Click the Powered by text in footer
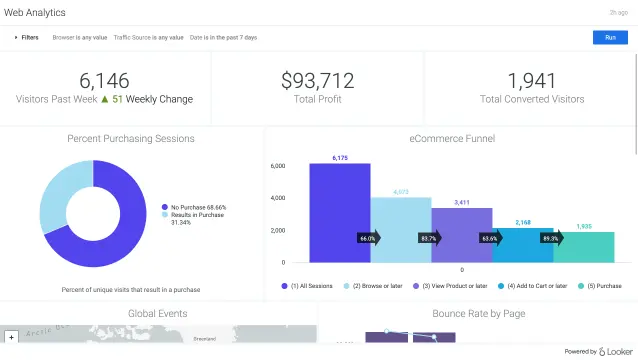 tap(580, 351)
